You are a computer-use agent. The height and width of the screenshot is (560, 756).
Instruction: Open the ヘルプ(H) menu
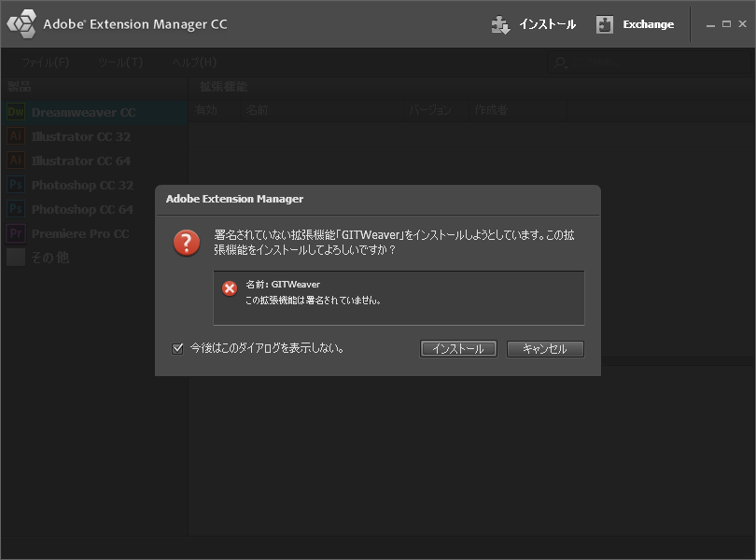194,63
